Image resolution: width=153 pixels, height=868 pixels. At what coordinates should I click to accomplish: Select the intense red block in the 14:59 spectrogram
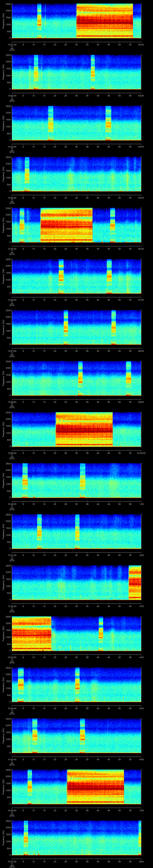click(x=84, y=429)
